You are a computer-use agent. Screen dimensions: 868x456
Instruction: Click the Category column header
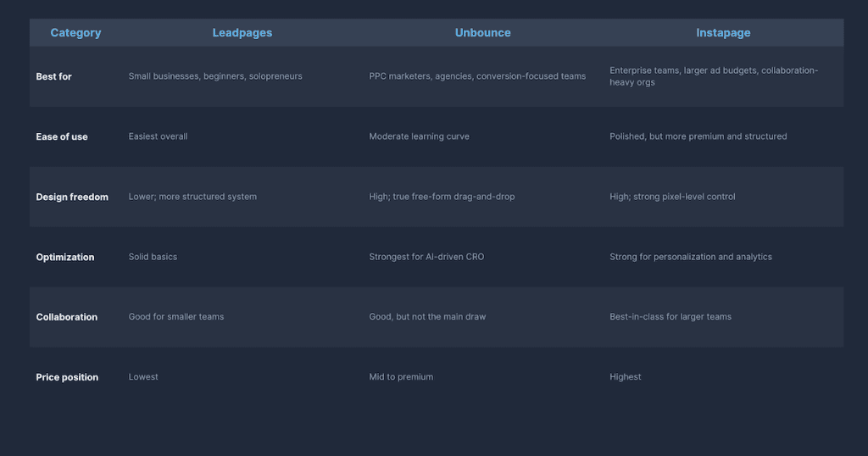[x=75, y=33]
